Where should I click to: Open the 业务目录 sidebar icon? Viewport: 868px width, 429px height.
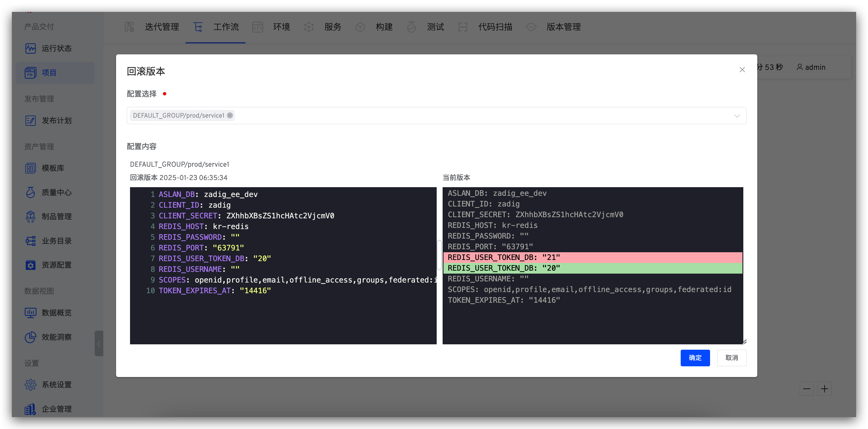coord(30,241)
